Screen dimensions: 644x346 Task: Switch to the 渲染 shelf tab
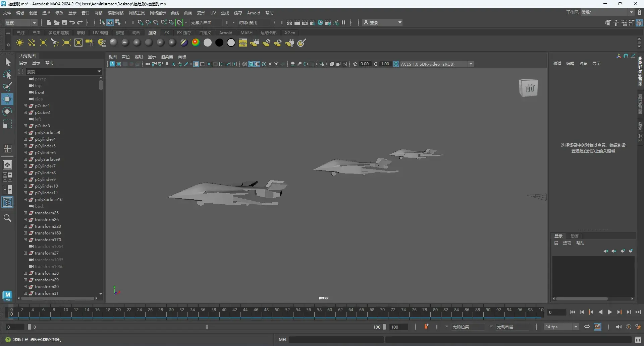(152, 32)
